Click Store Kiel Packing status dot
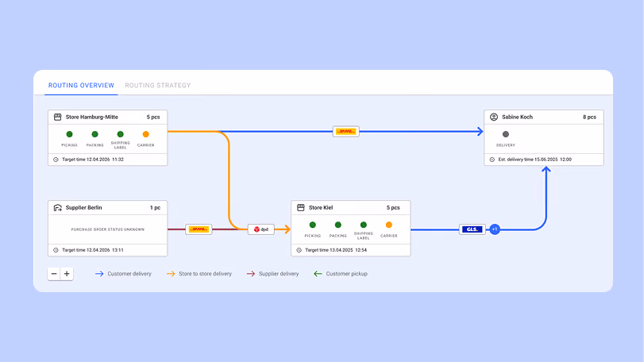The height and width of the screenshot is (362, 644). 338,225
